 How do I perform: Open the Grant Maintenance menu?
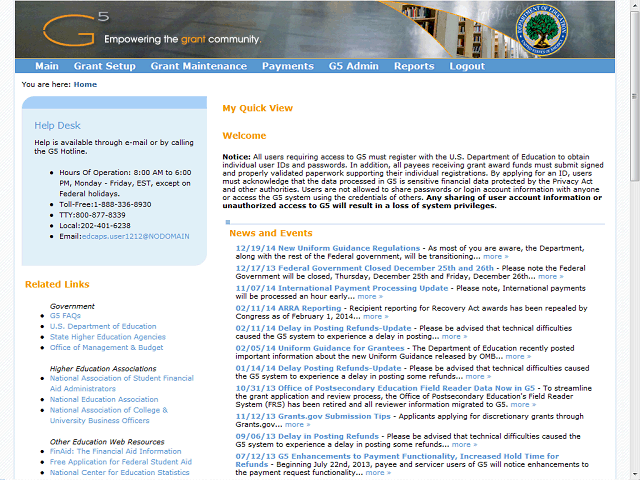tap(199, 66)
